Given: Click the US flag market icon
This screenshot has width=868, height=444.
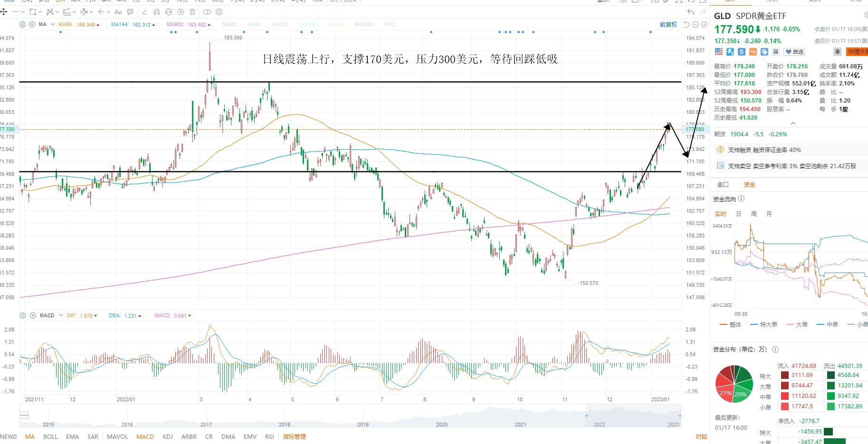Looking at the screenshot, I should tap(718, 51).
